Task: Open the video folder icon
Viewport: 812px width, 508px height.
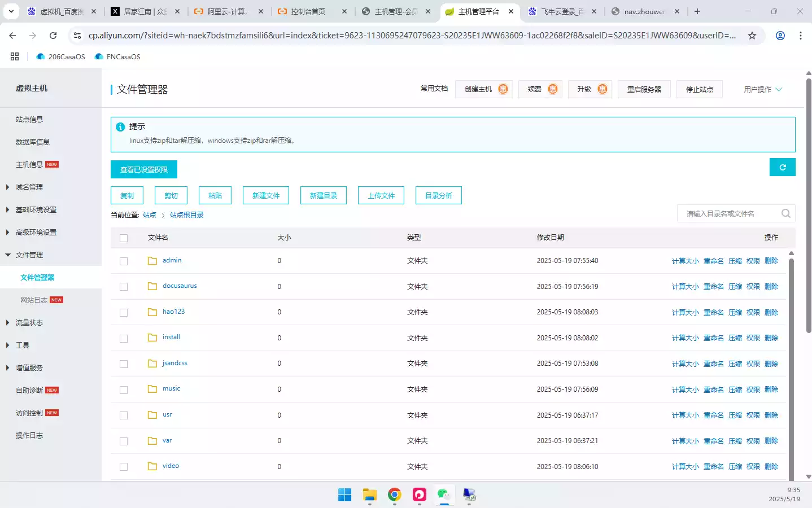Action: pyautogui.click(x=152, y=466)
